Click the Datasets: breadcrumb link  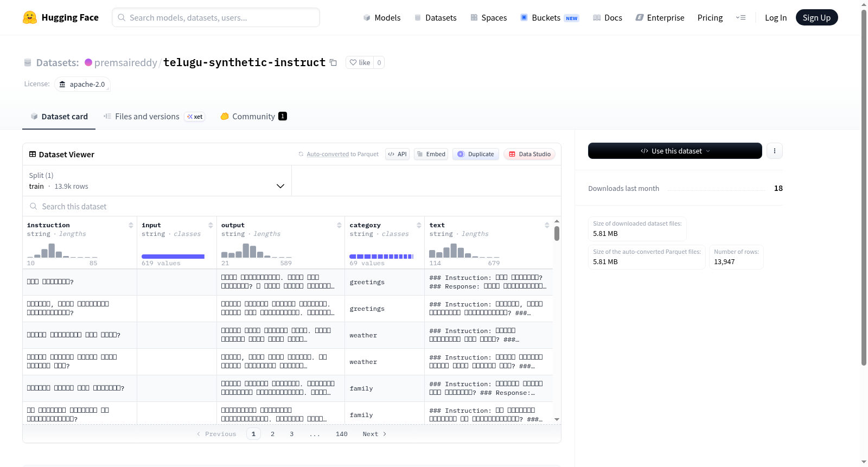pos(58,63)
